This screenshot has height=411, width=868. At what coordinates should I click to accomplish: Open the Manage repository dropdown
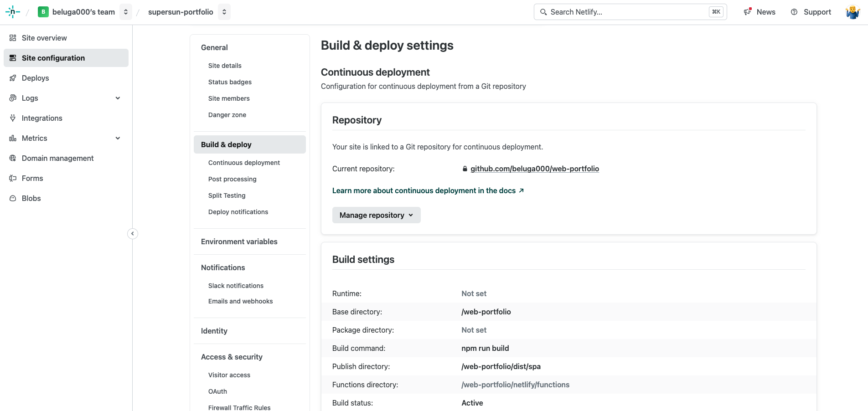(376, 215)
